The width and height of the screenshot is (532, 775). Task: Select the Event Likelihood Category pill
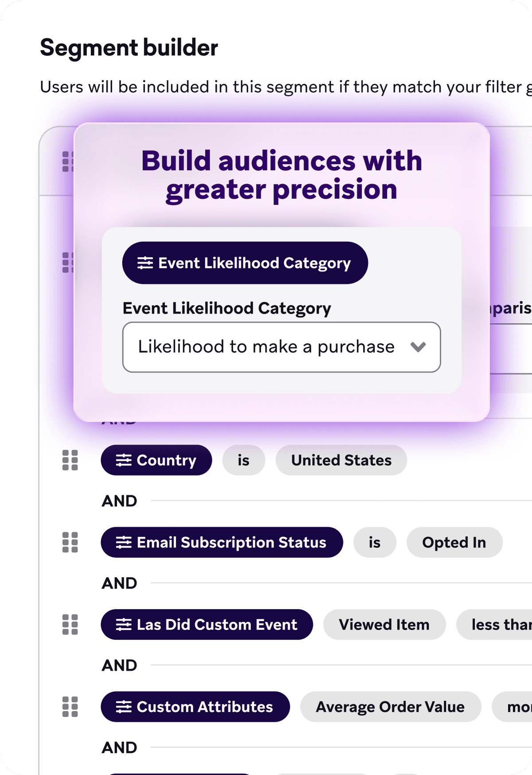click(245, 263)
